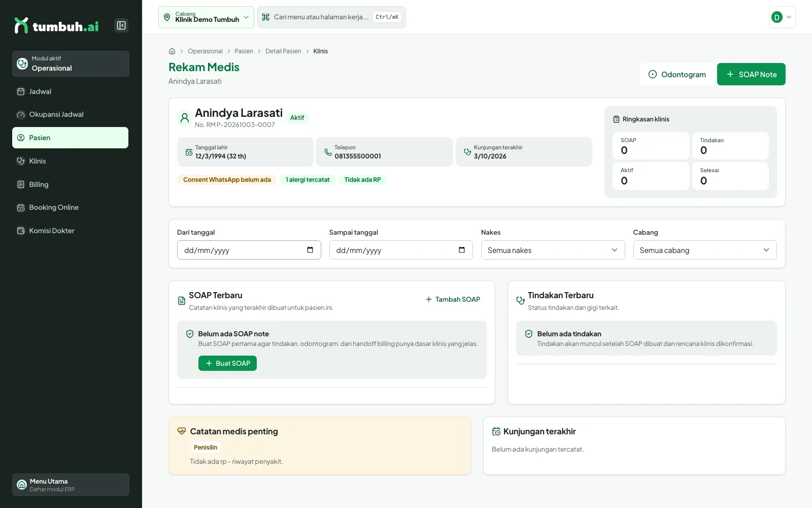Open calendar picker in Dari tanggal
The height and width of the screenshot is (508, 812).
310,250
